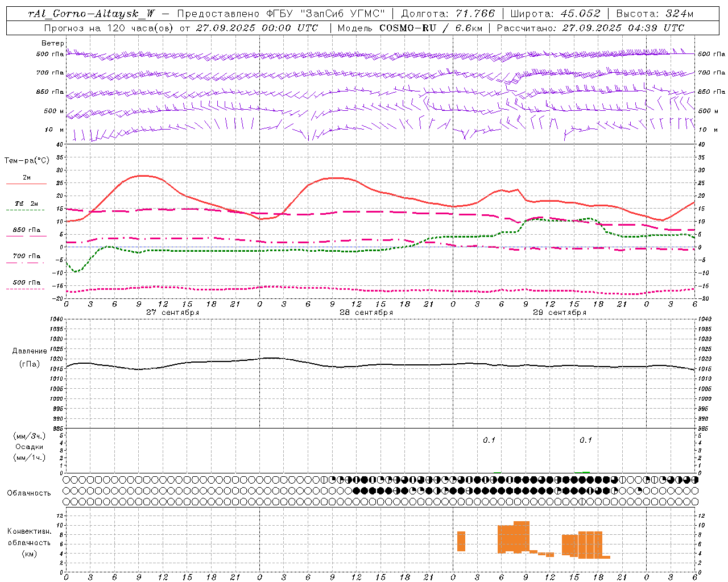Click the second 0.1 precipitation value above green bar

coord(586,440)
